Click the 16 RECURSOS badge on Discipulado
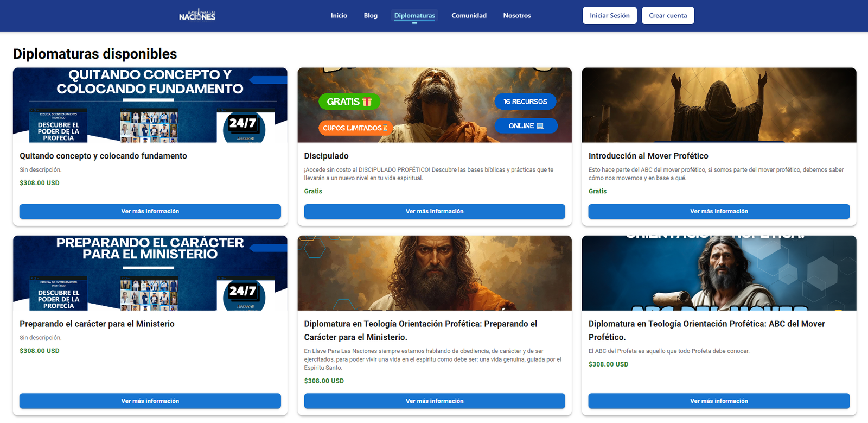This screenshot has height=423, width=868. point(526,102)
